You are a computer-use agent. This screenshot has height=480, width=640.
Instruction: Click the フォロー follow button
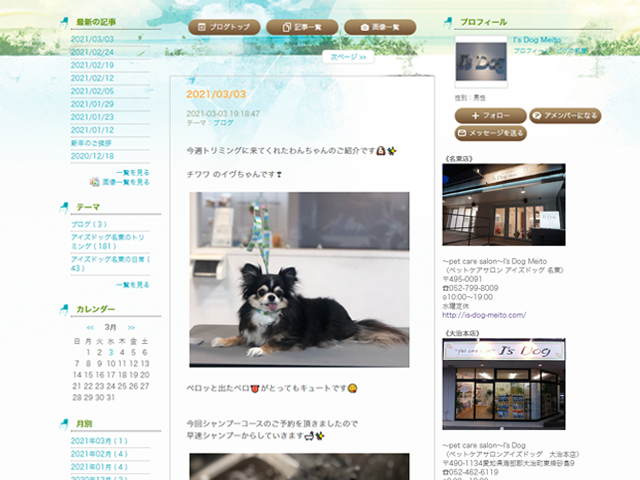tap(490, 116)
